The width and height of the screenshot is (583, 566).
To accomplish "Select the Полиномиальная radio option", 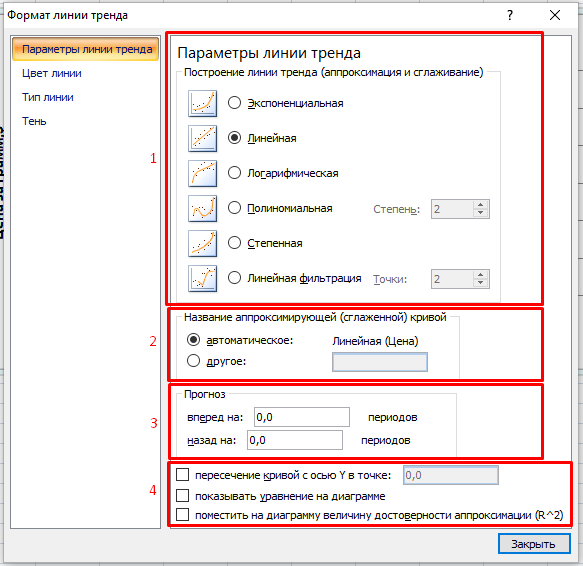I will pos(234,208).
